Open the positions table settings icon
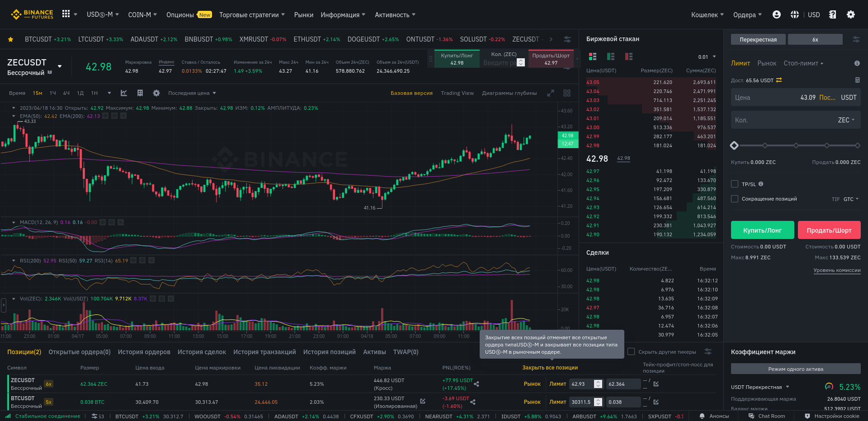The image size is (868, 421). pyautogui.click(x=708, y=351)
